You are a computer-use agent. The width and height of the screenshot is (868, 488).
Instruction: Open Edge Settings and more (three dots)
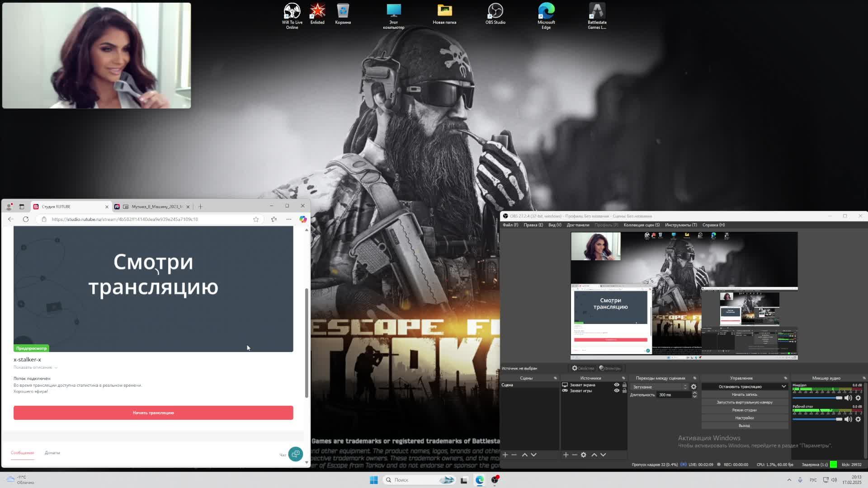(289, 219)
